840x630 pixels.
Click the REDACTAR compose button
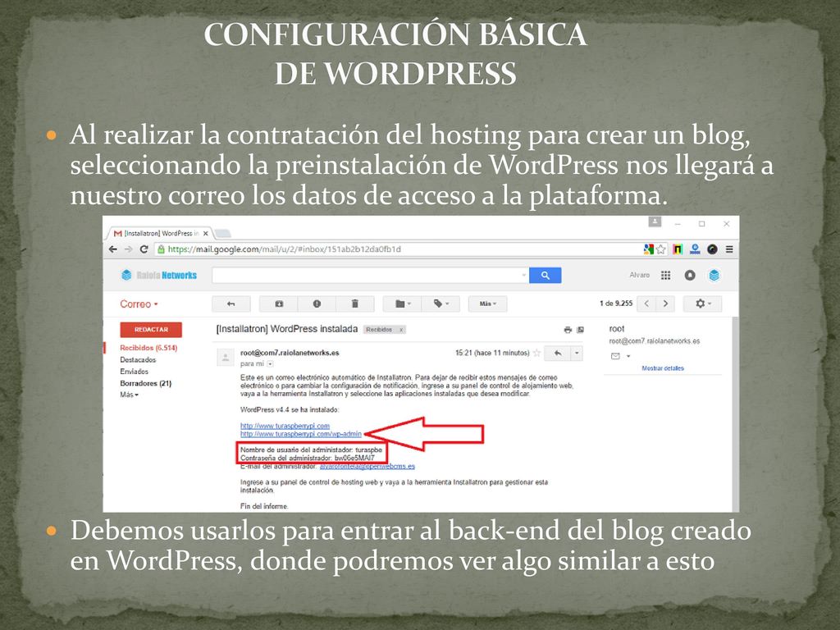(151, 330)
